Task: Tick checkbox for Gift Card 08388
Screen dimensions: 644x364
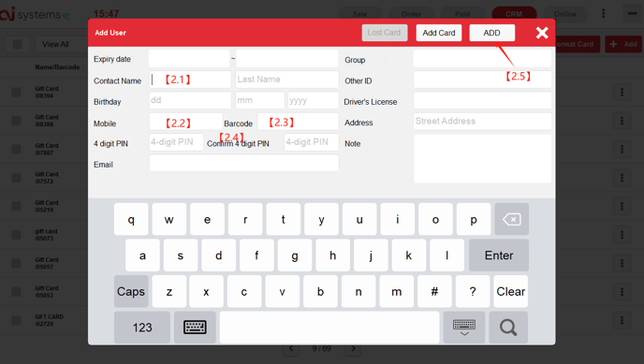Action: pyautogui.click(x=16, y=121)
